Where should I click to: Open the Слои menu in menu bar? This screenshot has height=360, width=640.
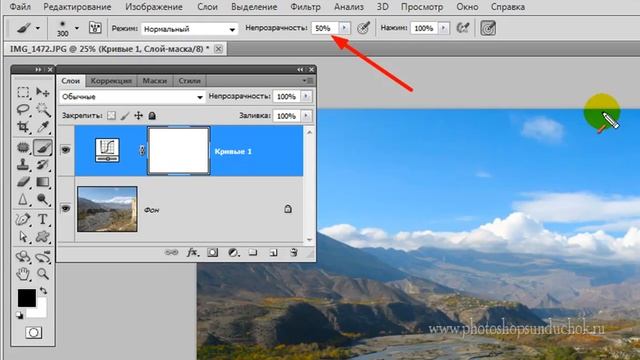(x=207, y=7)
